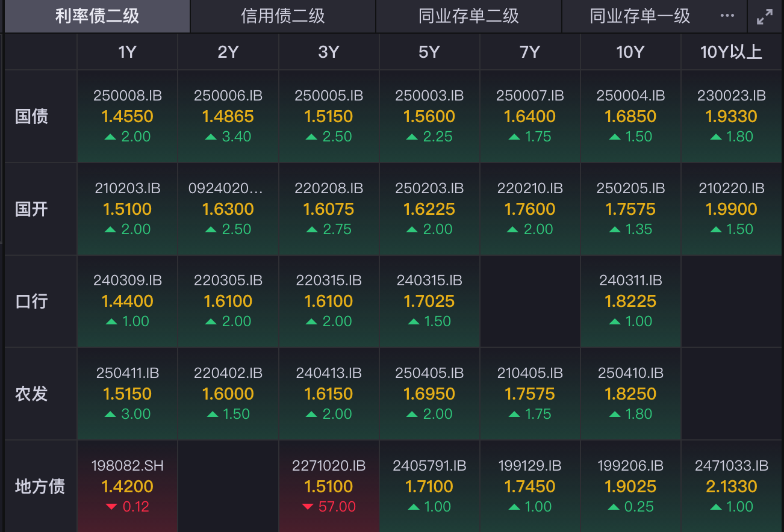Viewport: 784px width, 532px height.
Task: Click the red 57.00 change value
Action: pos(337,507)
